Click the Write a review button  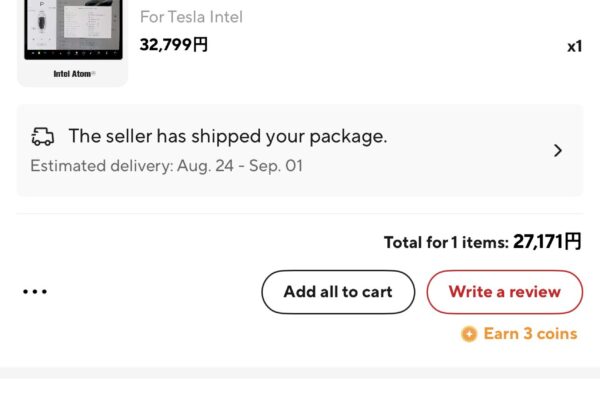pos(504,292)
